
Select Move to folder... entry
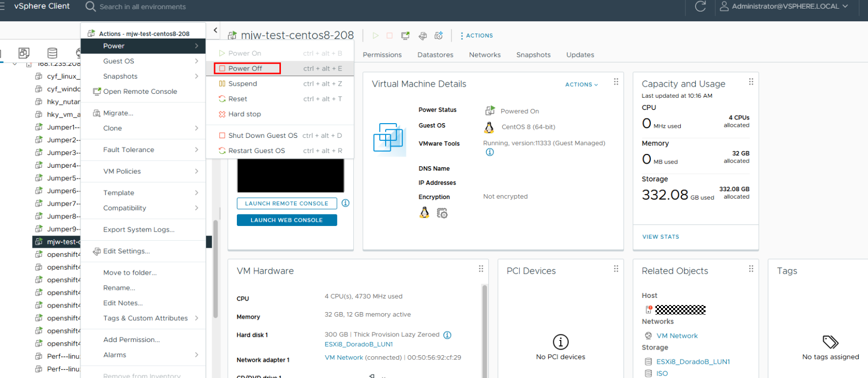(x=143, y=273)
